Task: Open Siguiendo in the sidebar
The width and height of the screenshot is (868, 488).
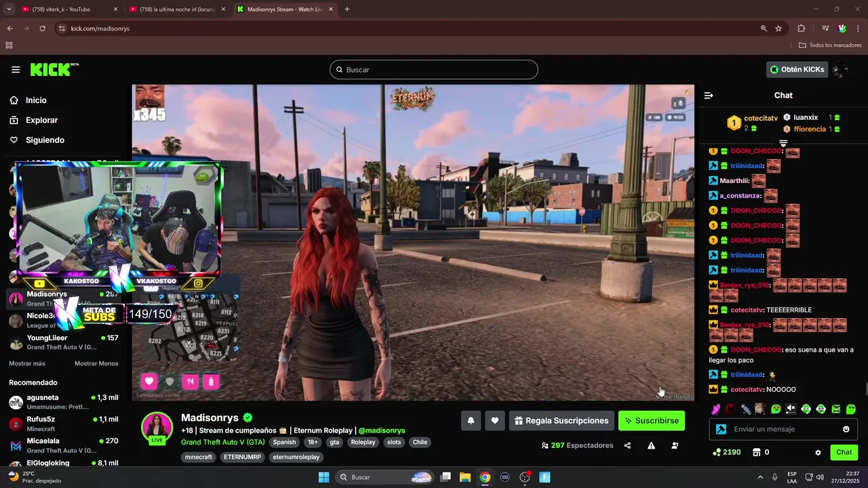Action: coord(45,140)
